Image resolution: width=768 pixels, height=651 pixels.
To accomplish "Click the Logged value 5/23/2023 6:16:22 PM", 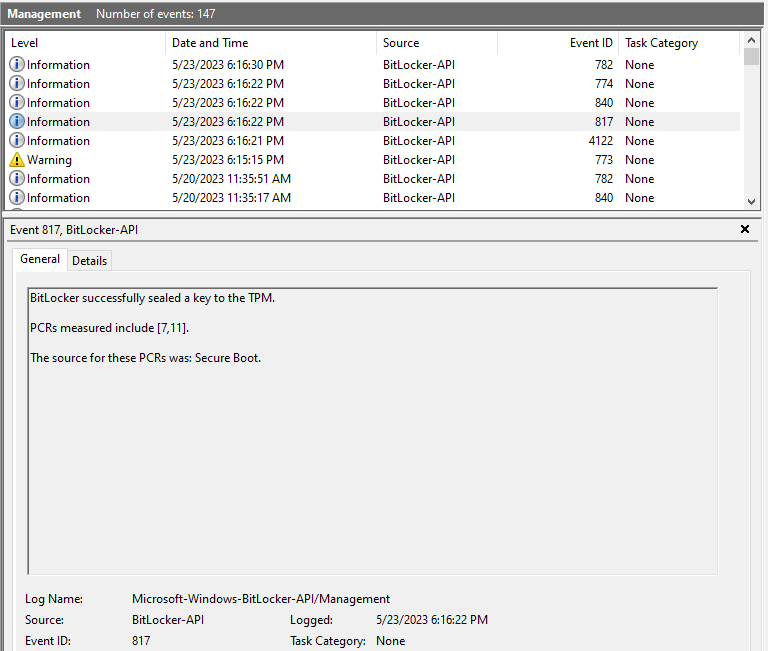I will pos(432,620).
